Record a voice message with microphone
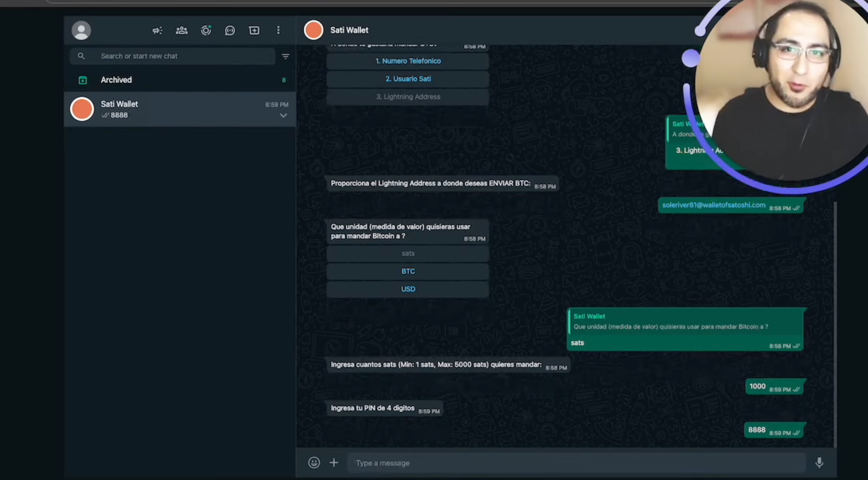Screen dimensions: 868x480 (819, 463)
